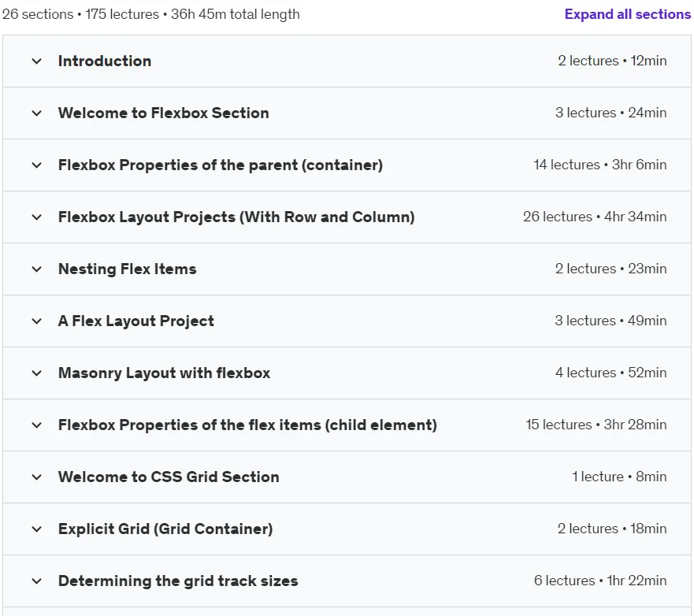Select Flexbox Layout Projects (With Row and Column) title
The image size is (694, 616).
[236, 217]
